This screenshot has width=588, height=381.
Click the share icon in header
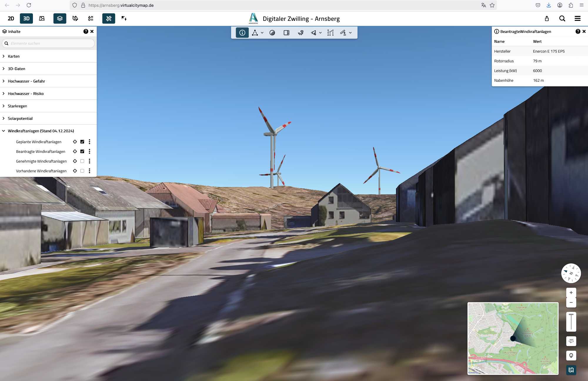547,19
